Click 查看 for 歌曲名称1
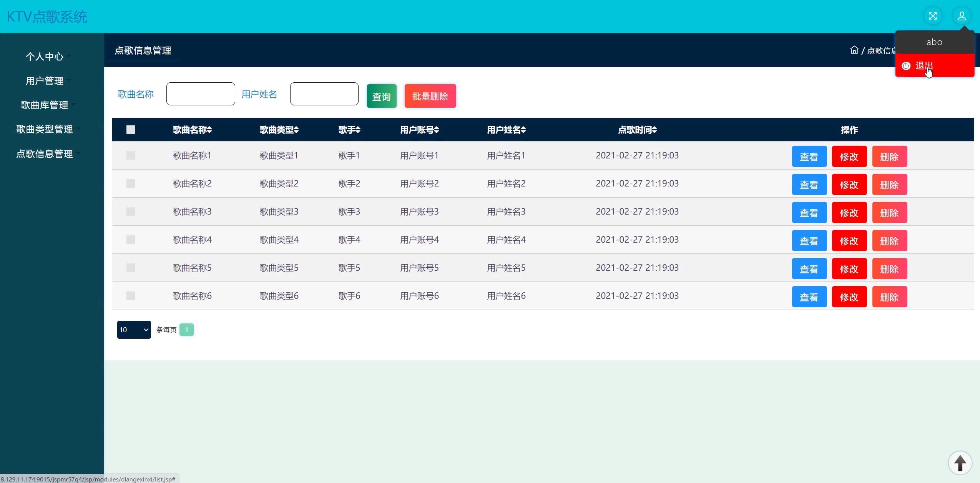The height and width of the screenshot is (483, 980). tap(809, 156)
